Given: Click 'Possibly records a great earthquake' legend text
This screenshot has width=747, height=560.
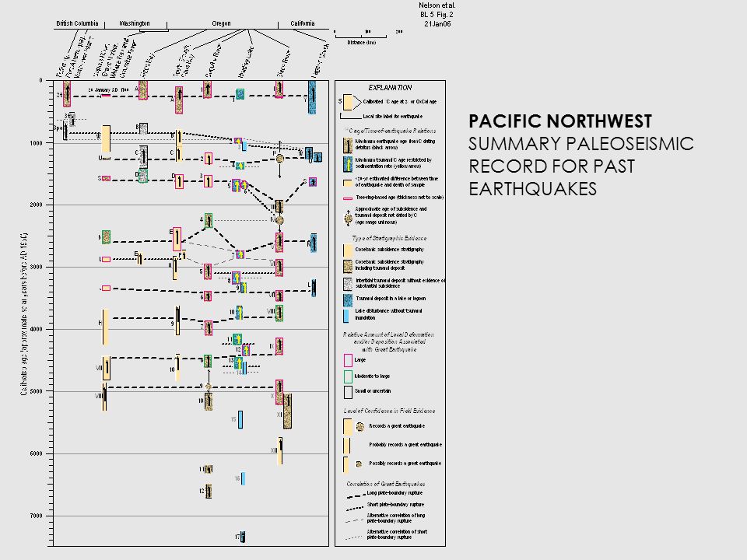Looking at the screenshot, I should (405, 464).
